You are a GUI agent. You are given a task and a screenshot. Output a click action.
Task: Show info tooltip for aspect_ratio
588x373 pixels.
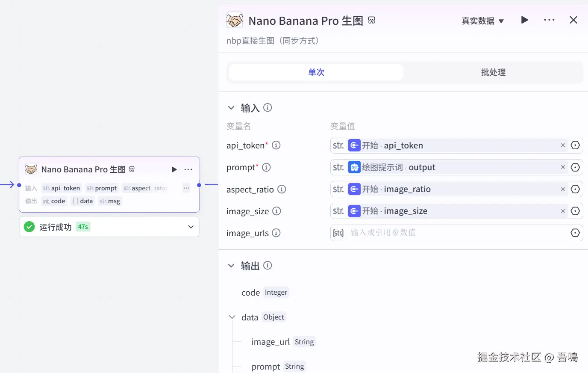coord(282,189)
